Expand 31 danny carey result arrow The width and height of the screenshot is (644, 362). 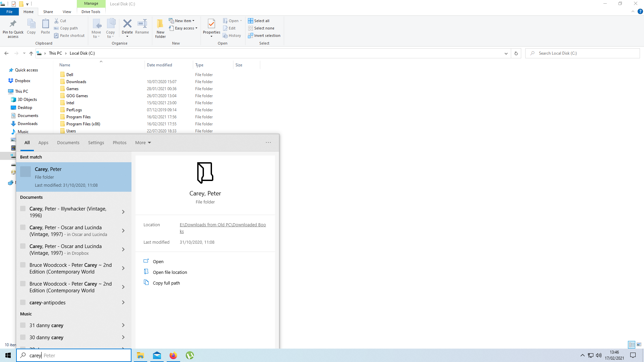coord(123,325)
